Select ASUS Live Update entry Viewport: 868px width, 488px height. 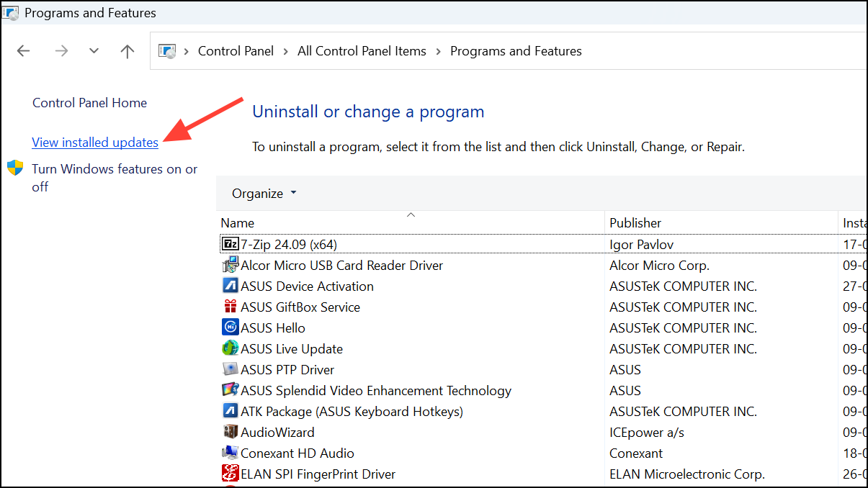[292, 348]
